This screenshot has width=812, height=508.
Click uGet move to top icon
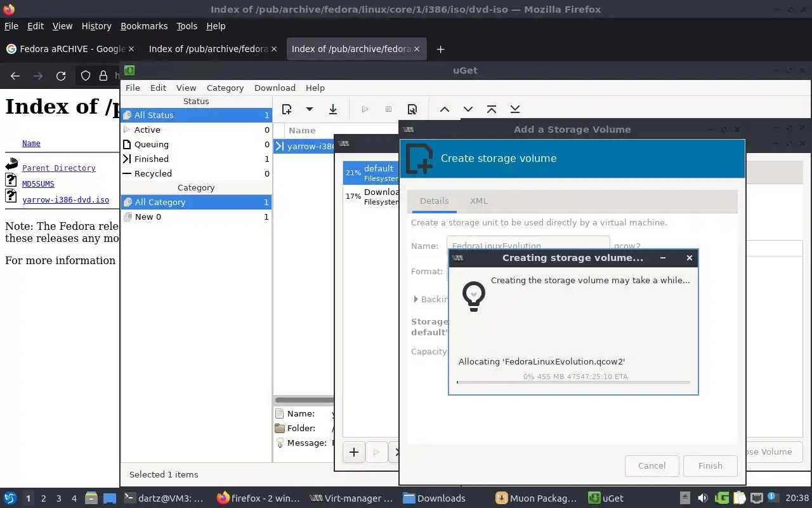(492, 109)
